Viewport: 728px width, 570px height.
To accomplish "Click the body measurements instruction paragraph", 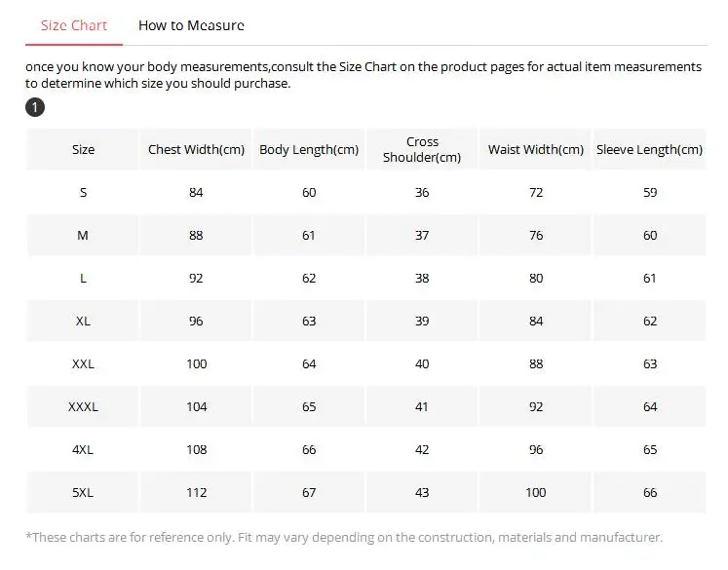I will [363, 75].
